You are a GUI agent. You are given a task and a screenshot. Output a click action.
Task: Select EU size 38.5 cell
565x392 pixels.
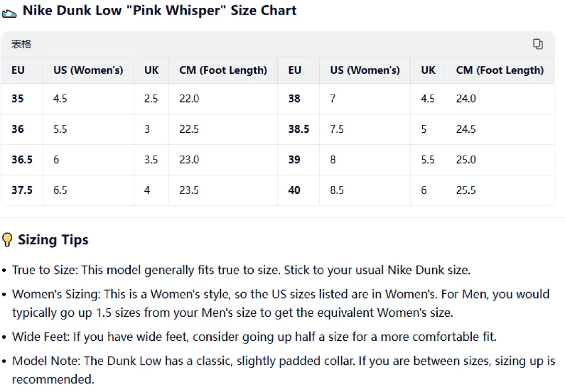(299, 129)
